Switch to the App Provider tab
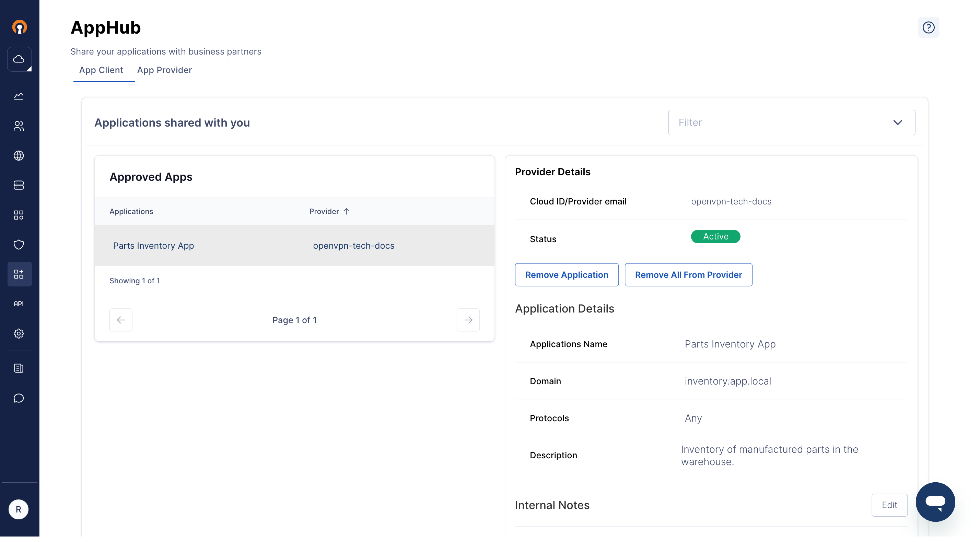The image size is (980, 542). [164, 70]
